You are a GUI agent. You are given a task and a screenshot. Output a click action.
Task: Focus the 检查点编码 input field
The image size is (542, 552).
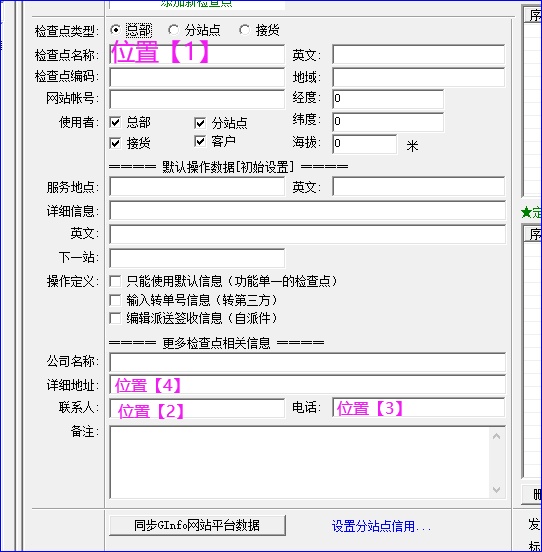[x=197, y=77]
